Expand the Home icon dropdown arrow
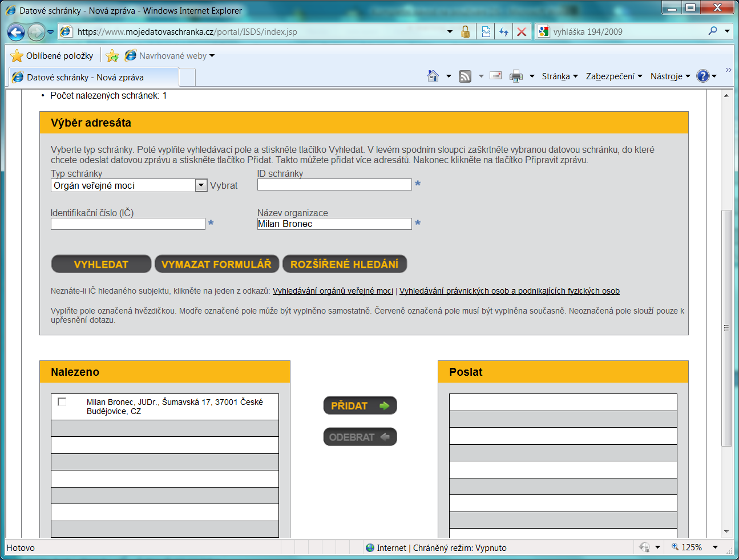The height and width of the screenshot is (560, 739). [x=449, y=76]
